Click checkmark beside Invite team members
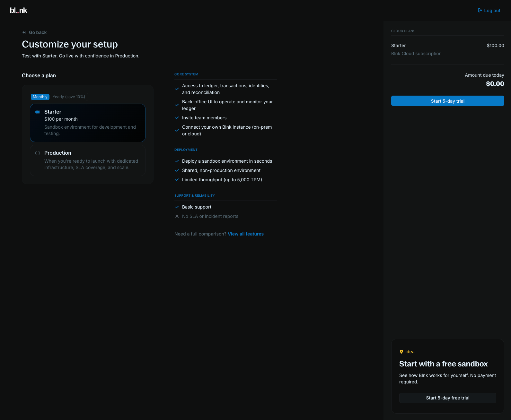Viewport: 511px width, 420px height. [177, 118]
